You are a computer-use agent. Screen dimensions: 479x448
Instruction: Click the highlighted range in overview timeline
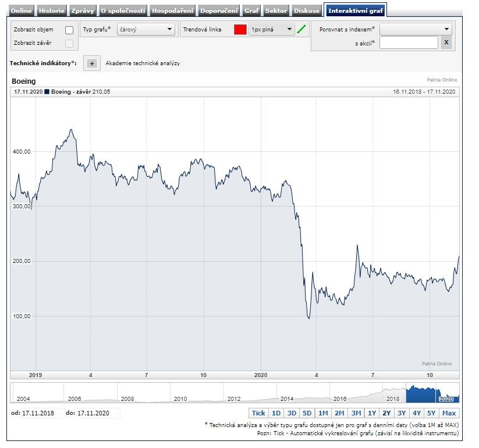pyautogui.click(x=431, y=394)
